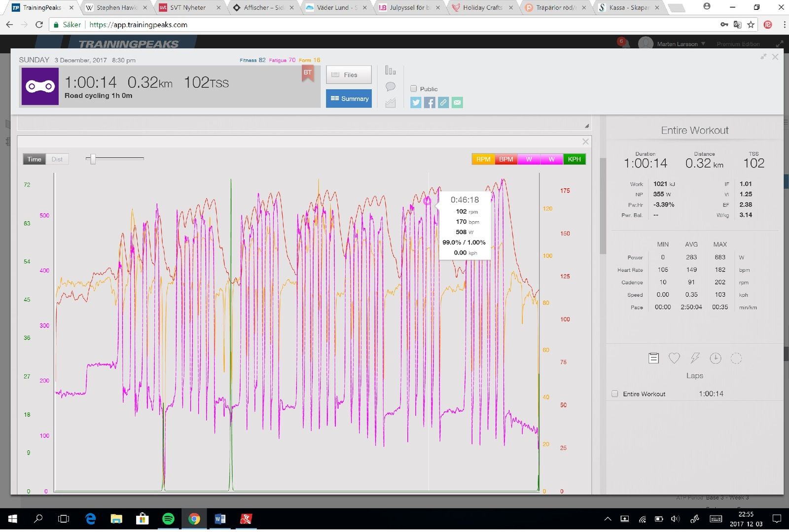Copy workout link via the chain icon
The width and height of the screenshot is (789, 532).
tap(443, 103)
